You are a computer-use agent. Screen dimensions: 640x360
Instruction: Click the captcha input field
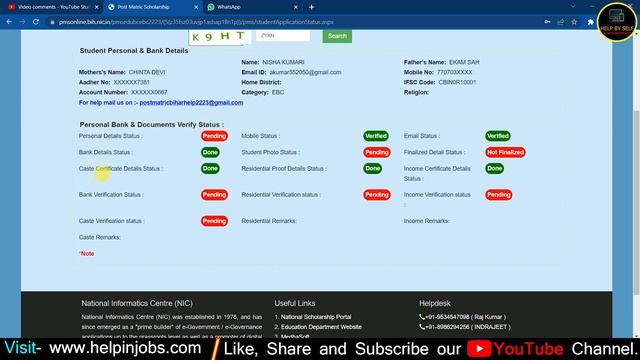click(x=283, y=36)
